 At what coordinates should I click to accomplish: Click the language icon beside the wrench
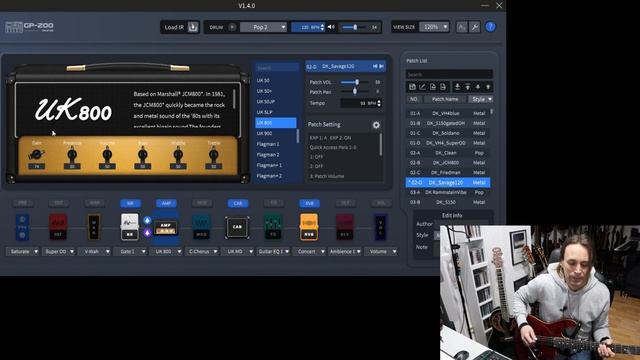[462, 27]
